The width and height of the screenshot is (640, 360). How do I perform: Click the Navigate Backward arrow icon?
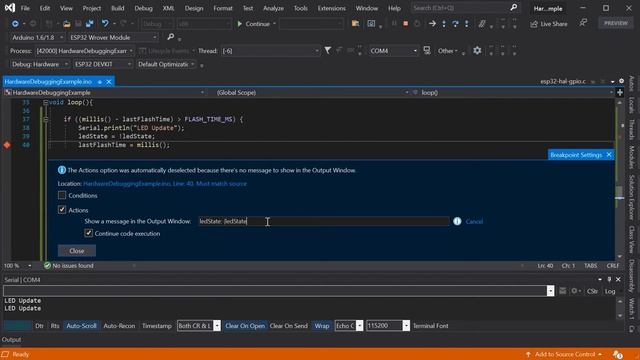(15, 24)
